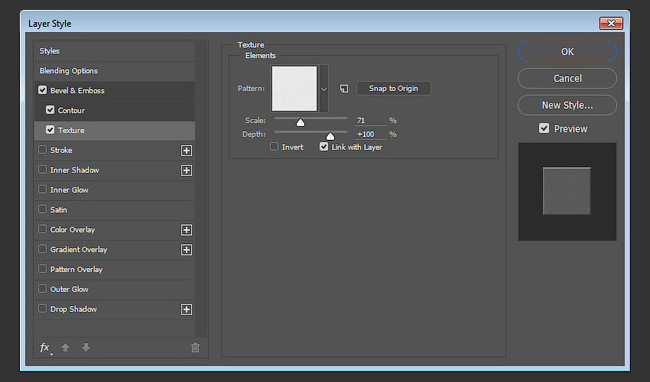Enable the Gradient Overlay checkbox

point(42,249)
